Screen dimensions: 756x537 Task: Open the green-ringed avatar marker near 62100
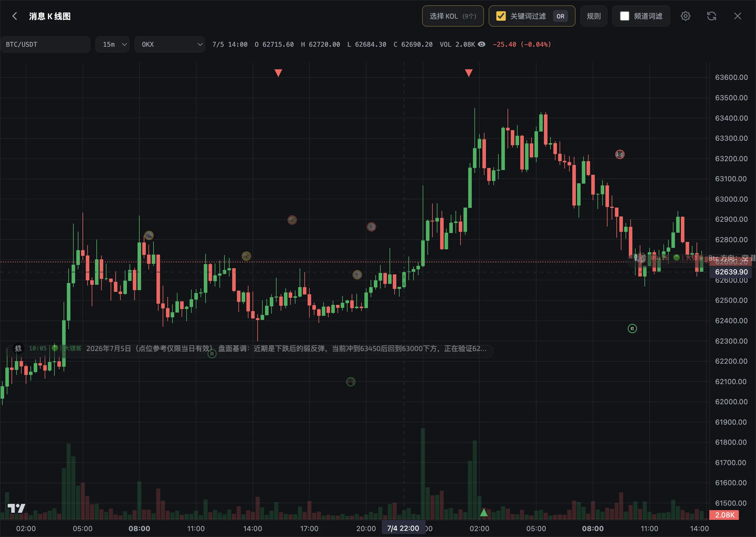pyautogui.click(x=350, y=382)
